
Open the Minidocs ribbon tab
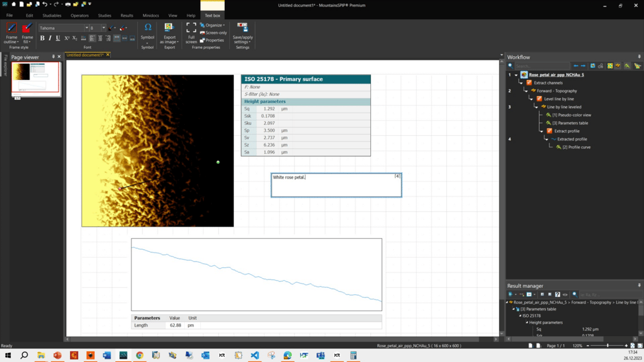[x=151, y=15]
